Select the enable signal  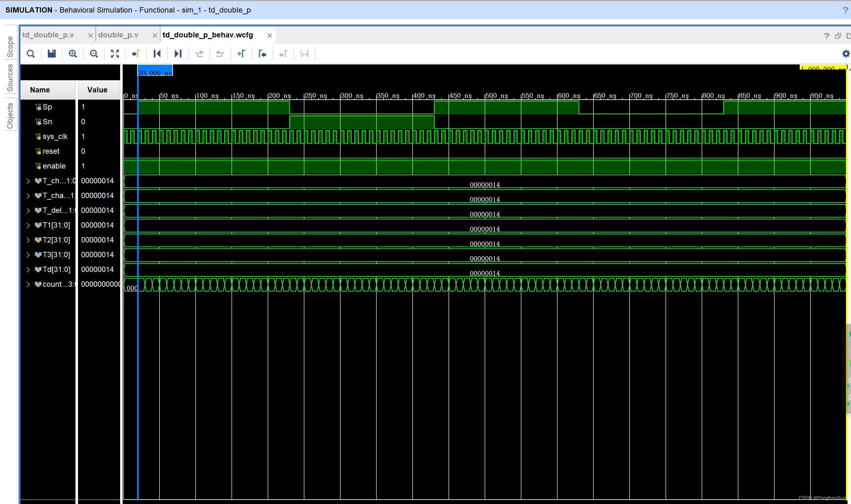(x=54, y=166)
